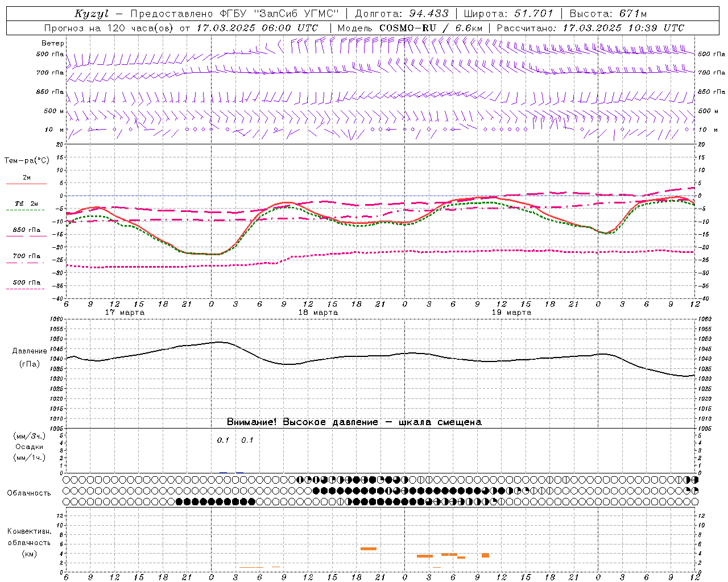
Task: Click the "19 марта" date label
Action: tap(511, 313)
